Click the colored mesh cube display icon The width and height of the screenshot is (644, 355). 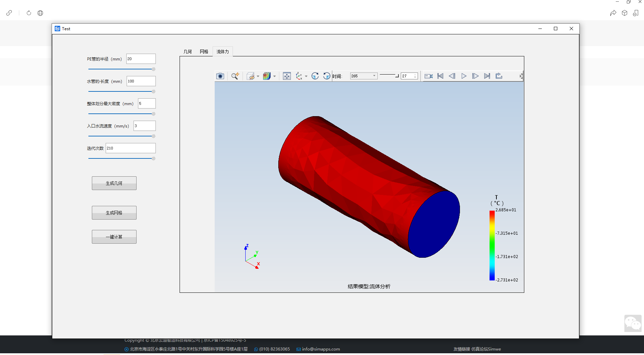coord(267,76)
